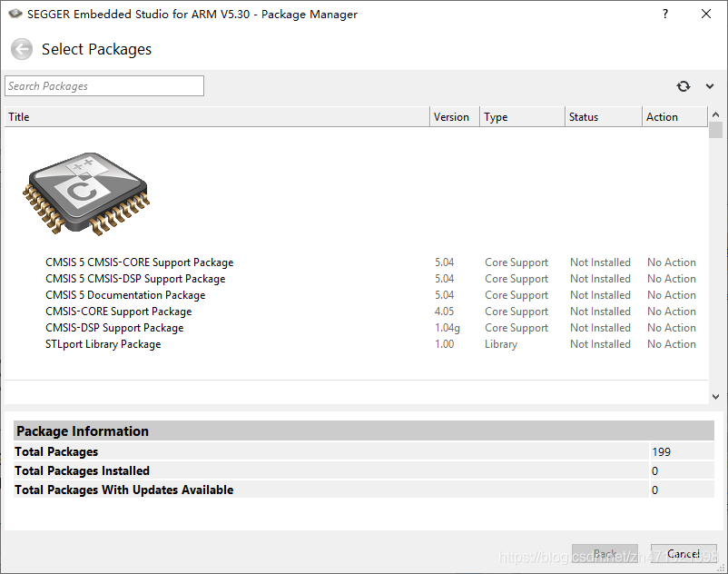Sort by the Title column header

pyautogui.click(x=217, y=117)
